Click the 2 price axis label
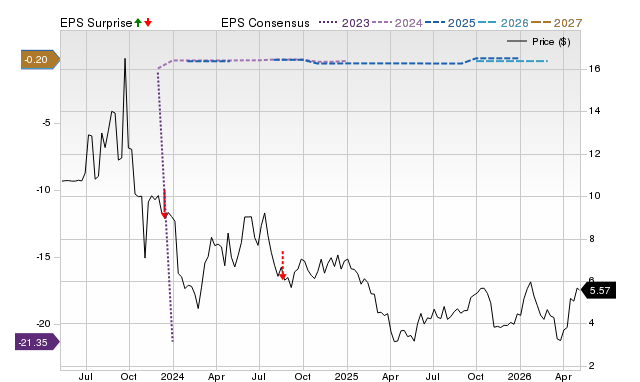Screen dimensions: 640x382 (x=592, y=366)
